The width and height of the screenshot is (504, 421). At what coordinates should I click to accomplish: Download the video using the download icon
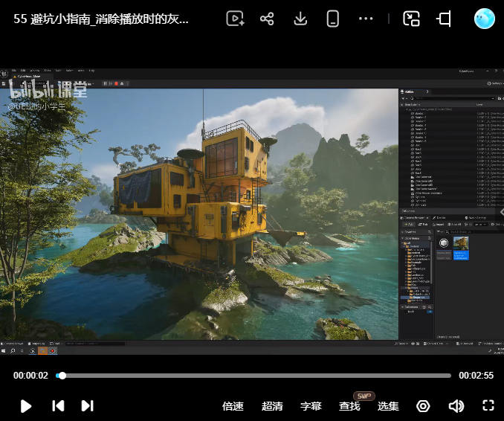(300, 19)
